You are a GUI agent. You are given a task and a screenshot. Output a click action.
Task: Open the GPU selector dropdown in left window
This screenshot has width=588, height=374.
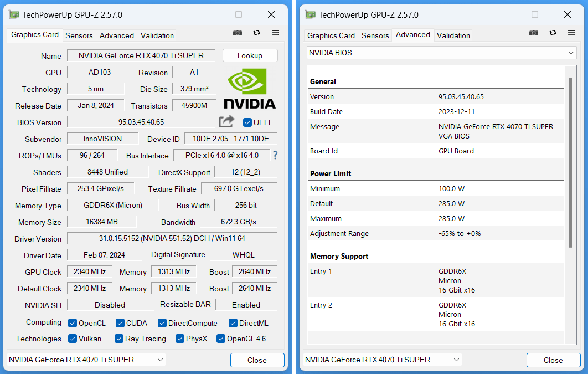86,360
